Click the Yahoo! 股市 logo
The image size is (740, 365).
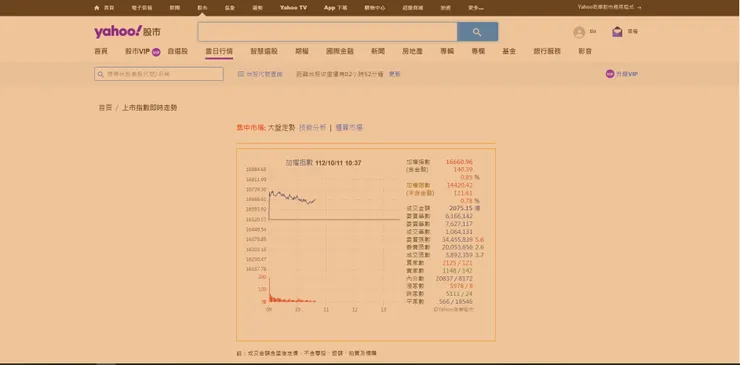[127, 32]
